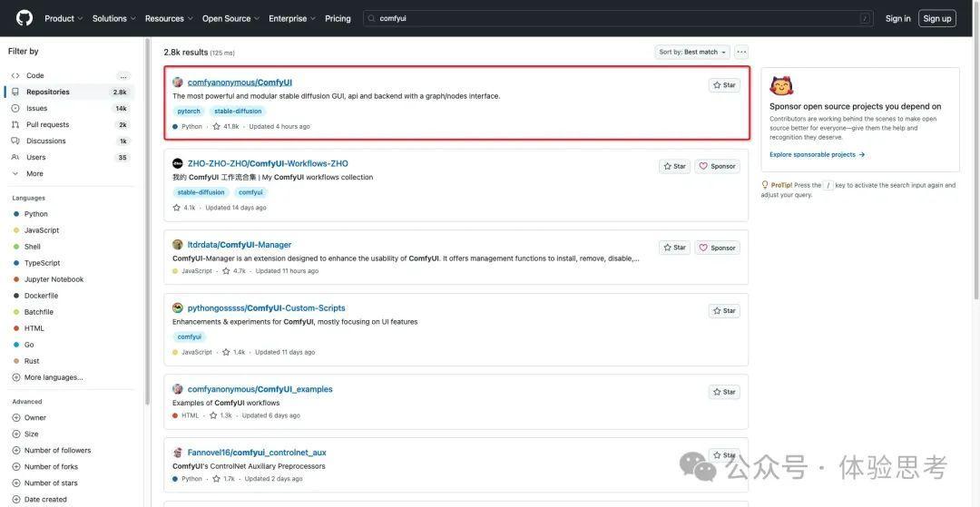The height and width of the screenshot is (507, 980).
Task: Open ltdrdata/ComfyUI-Manager repository
Action: pos(240,245)
